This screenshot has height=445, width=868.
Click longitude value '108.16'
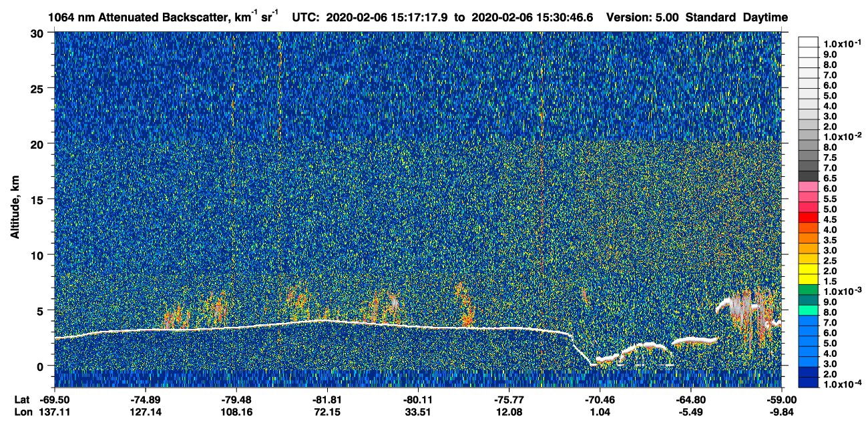(x=236, y=412)
